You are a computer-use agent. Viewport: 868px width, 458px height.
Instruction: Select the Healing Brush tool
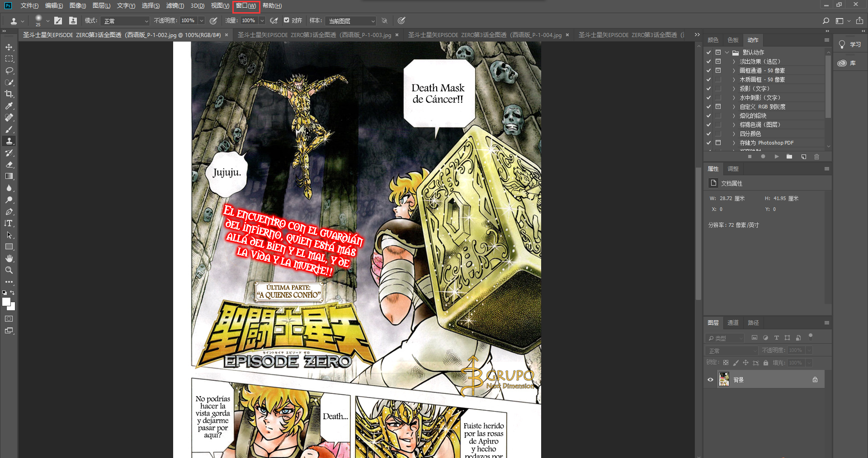click(x=9, y=117)
